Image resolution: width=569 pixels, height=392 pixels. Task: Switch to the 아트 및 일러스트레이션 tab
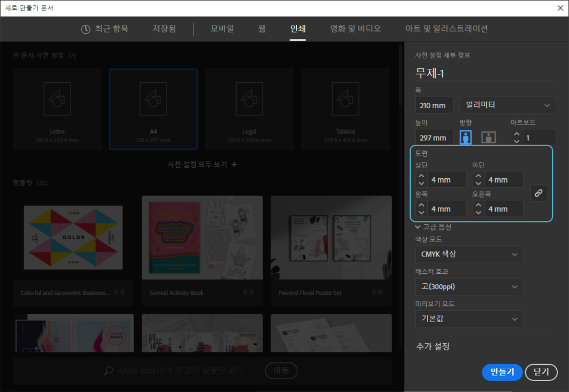coord(447,29)
